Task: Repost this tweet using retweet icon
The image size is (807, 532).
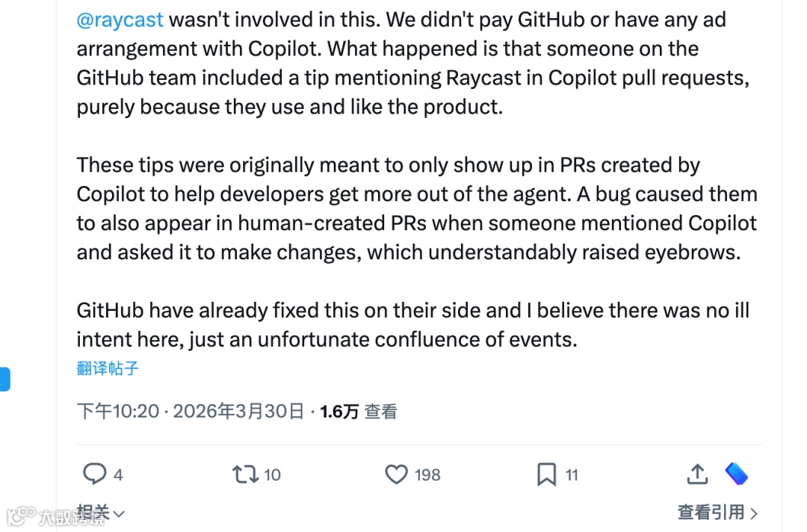Action: pyautogui.click(x=245, y=474)
